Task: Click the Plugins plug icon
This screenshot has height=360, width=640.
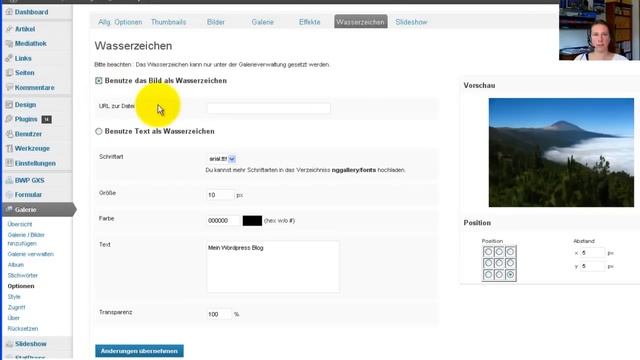Action: 9,119
